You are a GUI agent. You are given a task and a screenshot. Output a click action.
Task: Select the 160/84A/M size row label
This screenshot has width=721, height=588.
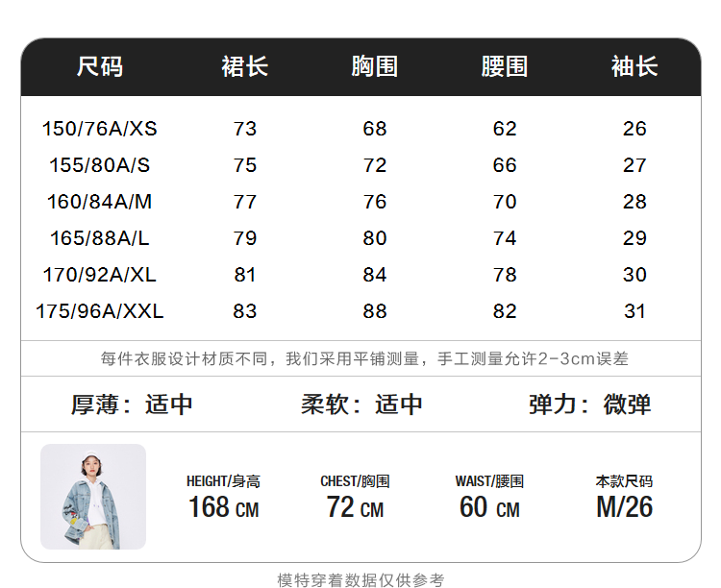(x=100, y=202)
